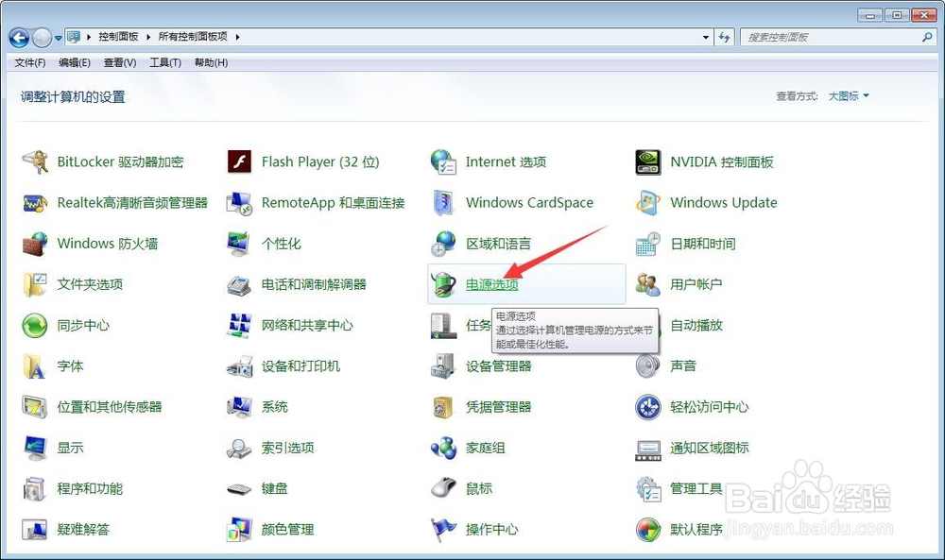Expand address bar history dropdown arrow
The image size is (945, 560).
(x=706, y=38)
